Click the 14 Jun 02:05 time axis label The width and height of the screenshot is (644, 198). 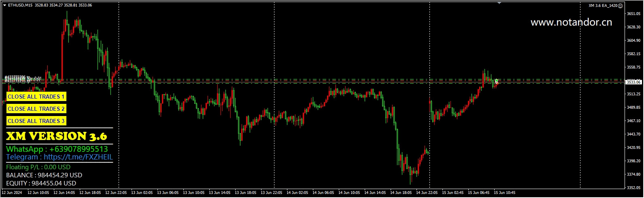click(297, 193)
